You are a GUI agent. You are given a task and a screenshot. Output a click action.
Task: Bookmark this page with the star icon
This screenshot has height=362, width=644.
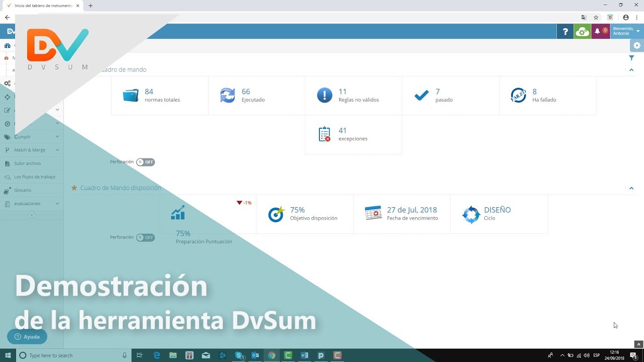596,17
